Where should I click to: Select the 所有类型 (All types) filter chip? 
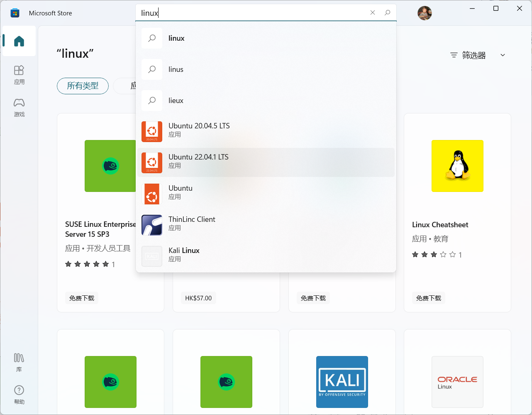[x=83, y=86]
